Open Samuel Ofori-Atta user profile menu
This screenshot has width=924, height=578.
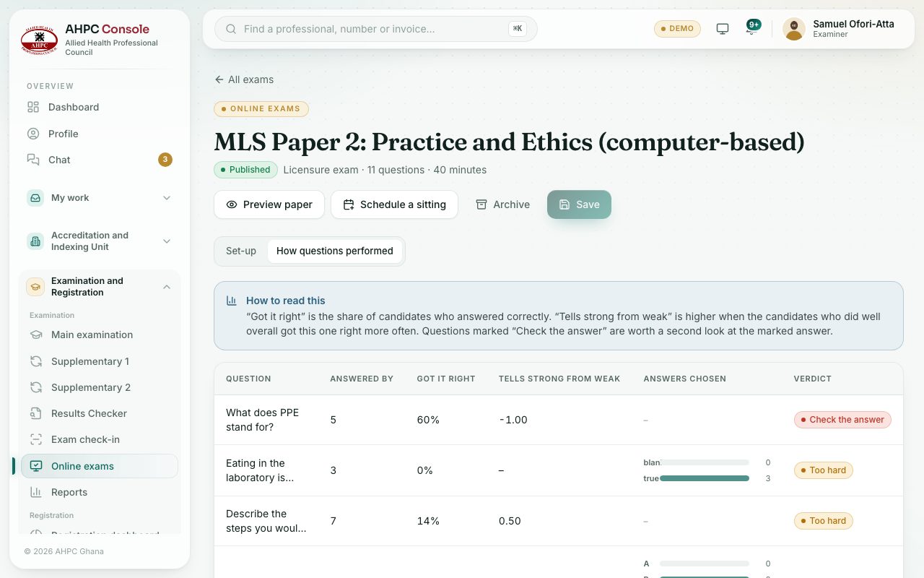tap(839, 29)
